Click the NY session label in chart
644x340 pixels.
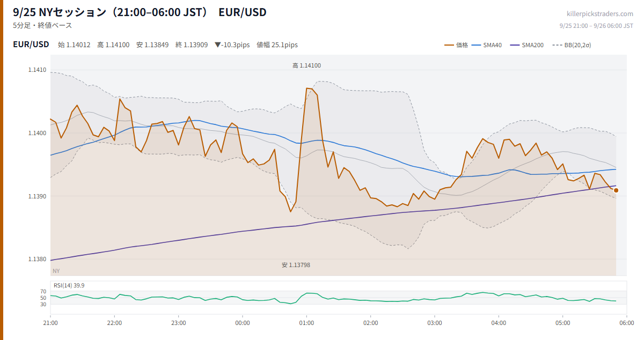click(56, 271)
